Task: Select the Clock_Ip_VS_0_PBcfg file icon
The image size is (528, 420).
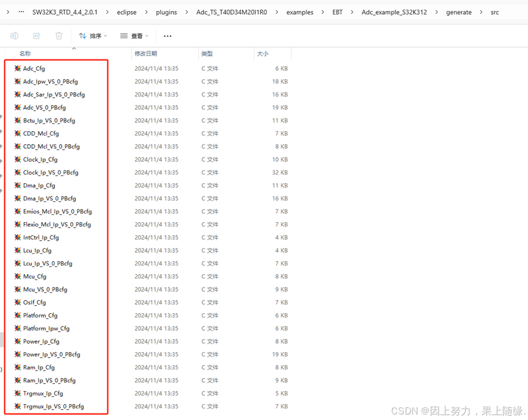Action: point(18,173)
